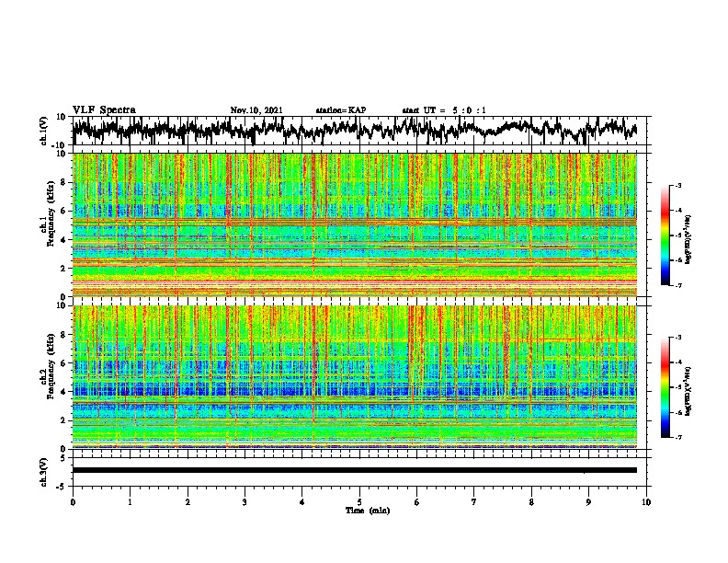Click the "ch.1(V)" waveform axis label
This screenshot has height=563, width=728.
point(44,131)
